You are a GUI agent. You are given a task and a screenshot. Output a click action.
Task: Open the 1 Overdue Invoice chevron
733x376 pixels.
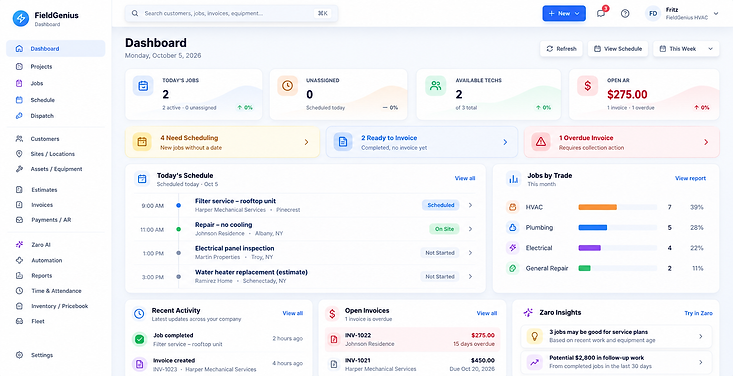pos(706,142)
